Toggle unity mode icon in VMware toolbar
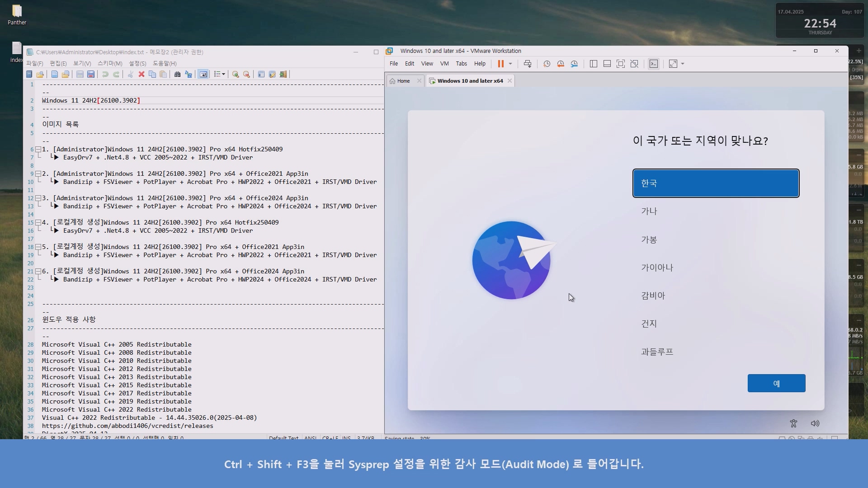The height and width of the screenshot is (488, 868). tap(634, 64)
